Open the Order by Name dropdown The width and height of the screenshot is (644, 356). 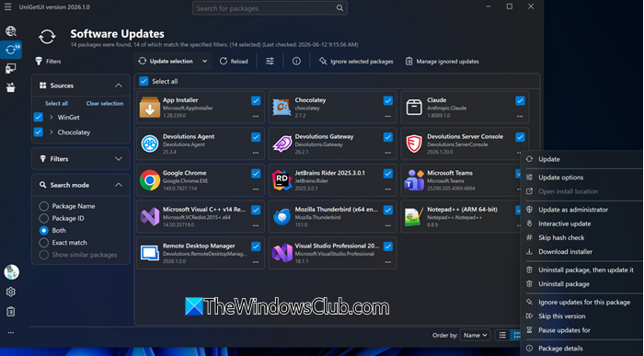[476, 335]
